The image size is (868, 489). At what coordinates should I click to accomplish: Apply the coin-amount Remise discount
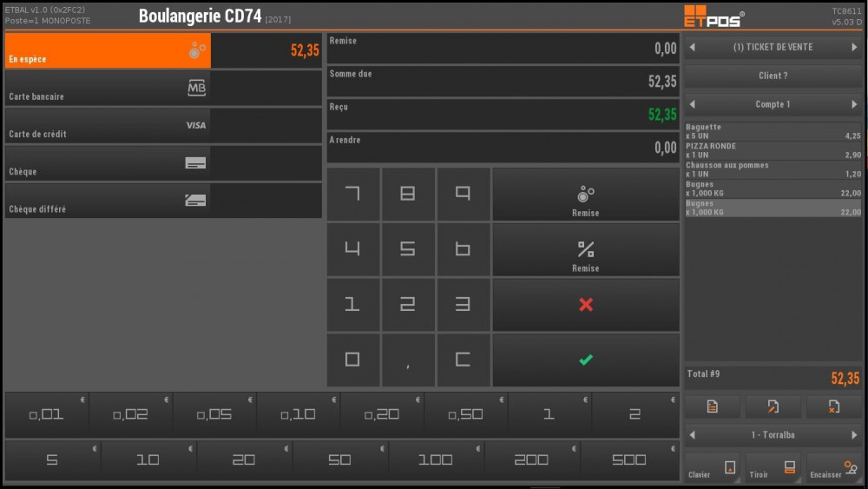click(586, 195)
